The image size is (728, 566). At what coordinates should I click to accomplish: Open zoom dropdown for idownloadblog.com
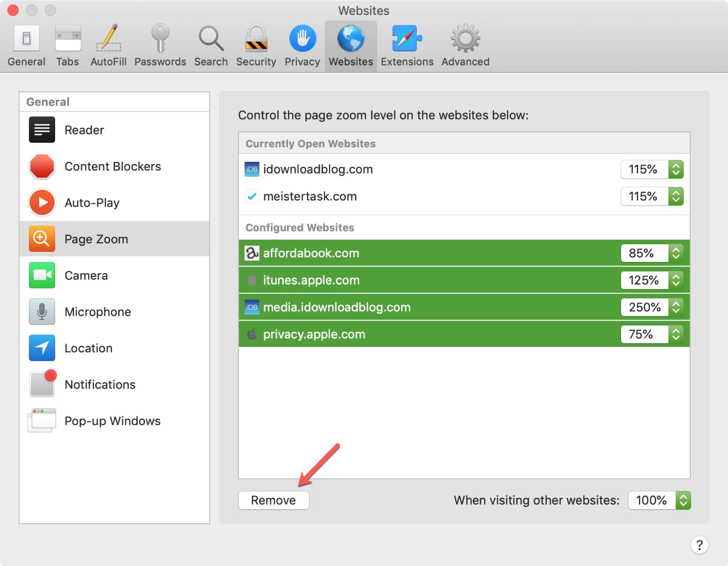(652, 169)
